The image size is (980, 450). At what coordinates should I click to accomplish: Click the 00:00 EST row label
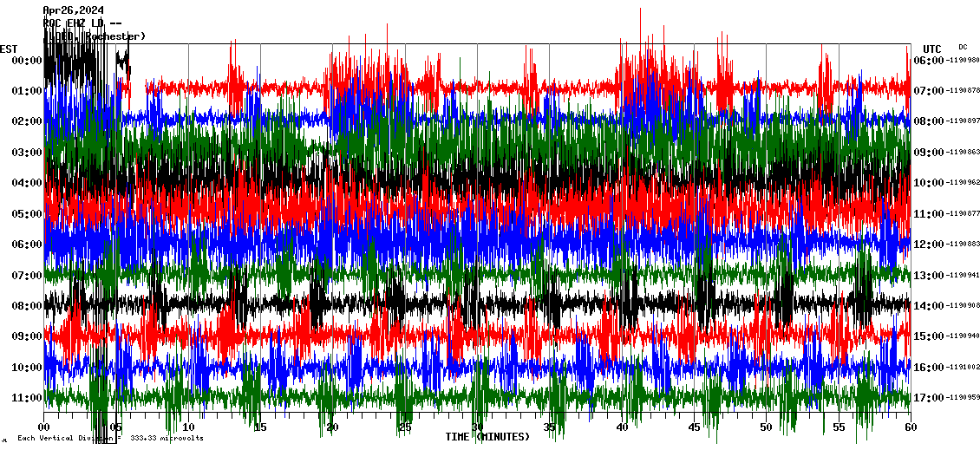28,60
